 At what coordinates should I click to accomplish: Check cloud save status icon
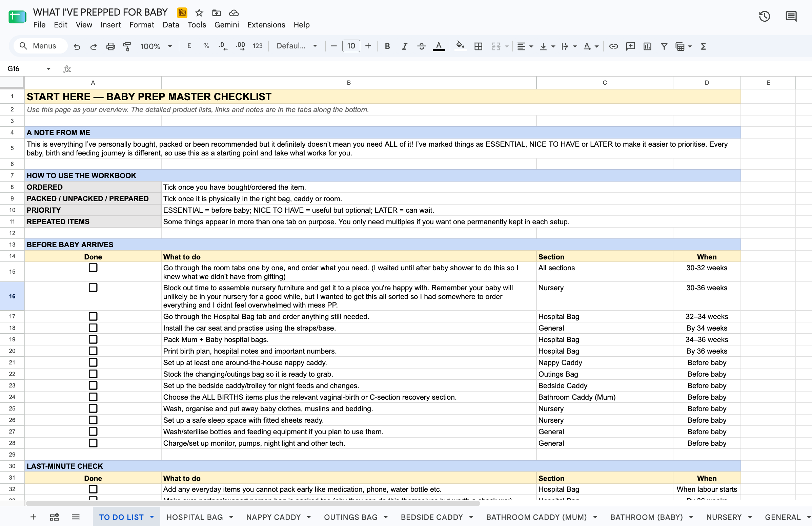234,13
